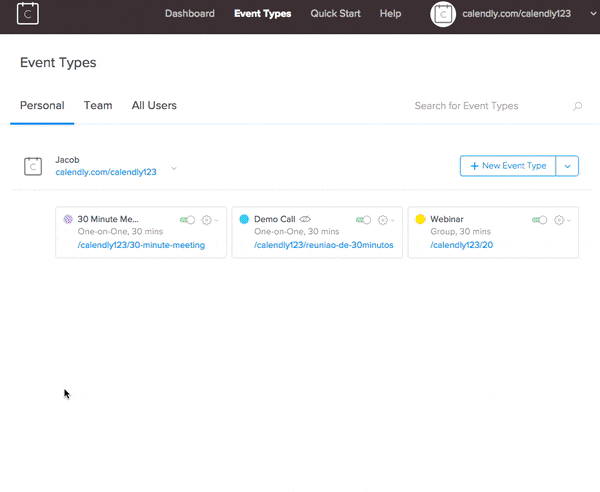Click Webinar event title

447,219
